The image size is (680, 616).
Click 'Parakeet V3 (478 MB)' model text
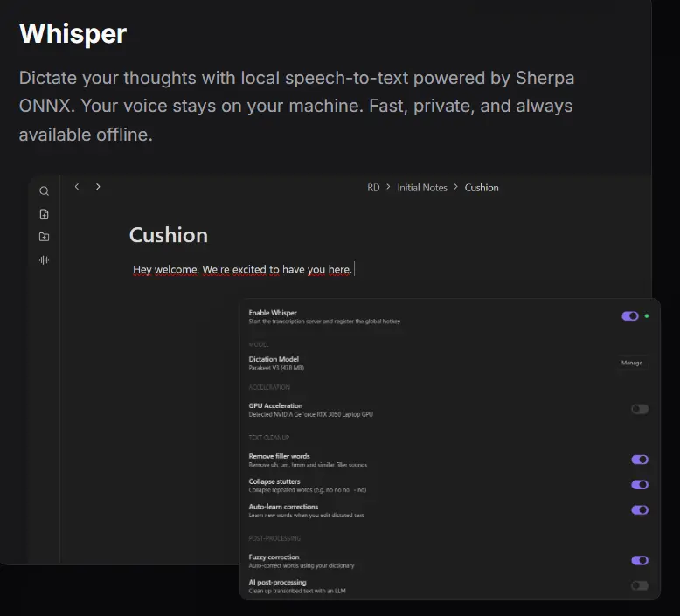[276, 368]
